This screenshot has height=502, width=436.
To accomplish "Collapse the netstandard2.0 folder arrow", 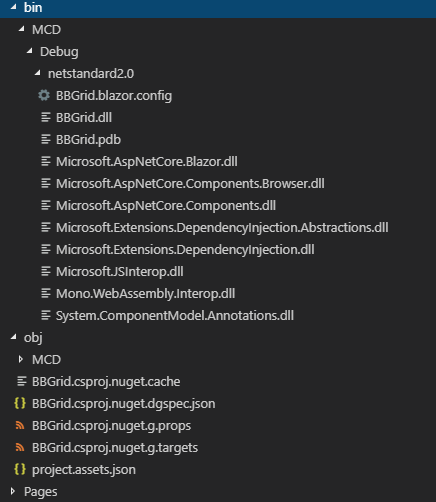I will pyautogui.click(x=37, y=73).
